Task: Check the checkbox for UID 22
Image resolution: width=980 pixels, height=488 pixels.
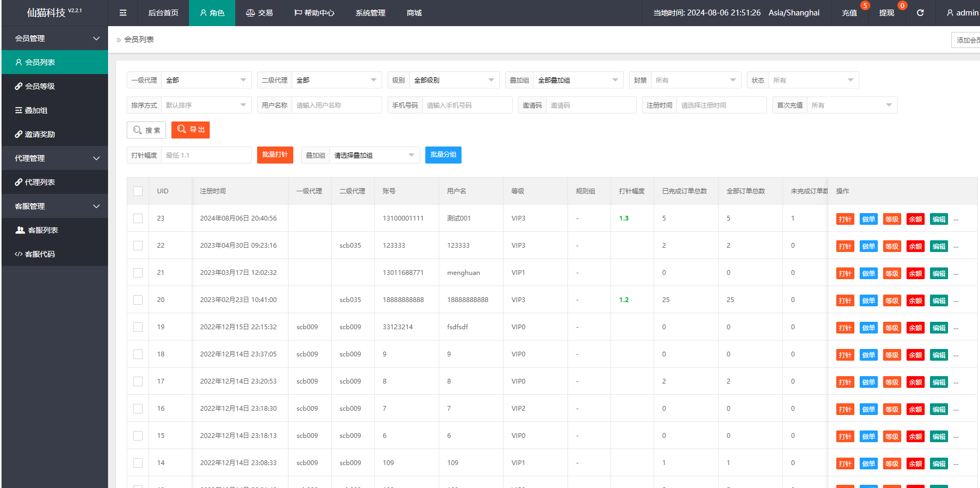Action: (138, 246)
